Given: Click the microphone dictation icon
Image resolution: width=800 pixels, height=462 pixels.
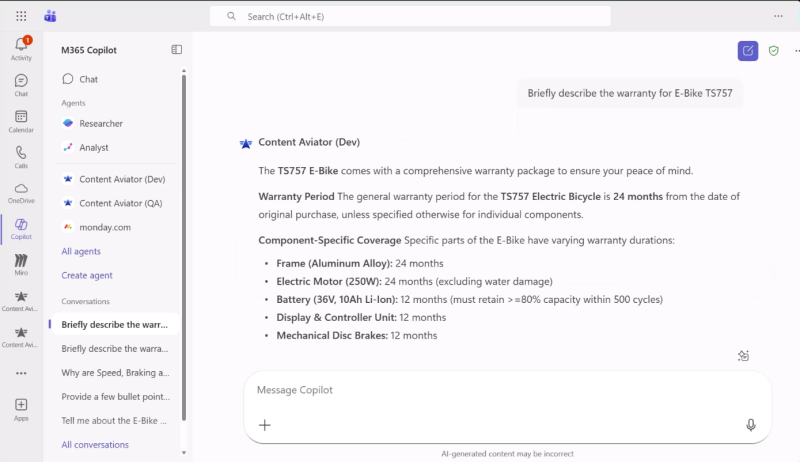Looking at the screenshot, I should [751, 425].
